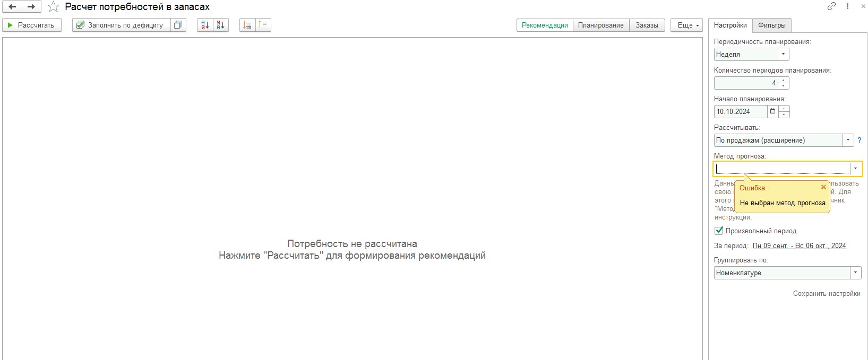Copy the page link via the chain icon
This screenshot has height=360, width=868.
(831, 6)
